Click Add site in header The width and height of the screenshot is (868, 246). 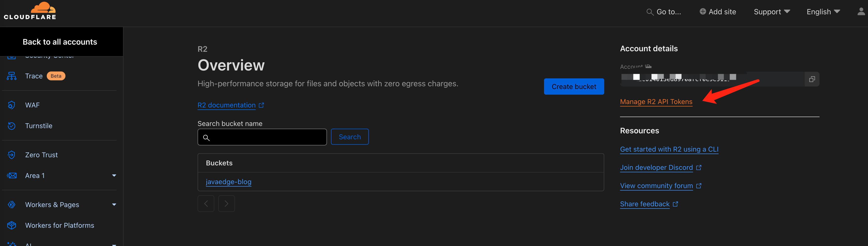(718, 12)
